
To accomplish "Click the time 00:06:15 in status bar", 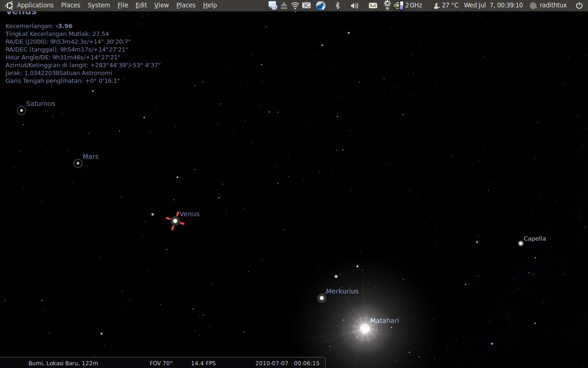I will pyautogui.click(x=307, y=363).
